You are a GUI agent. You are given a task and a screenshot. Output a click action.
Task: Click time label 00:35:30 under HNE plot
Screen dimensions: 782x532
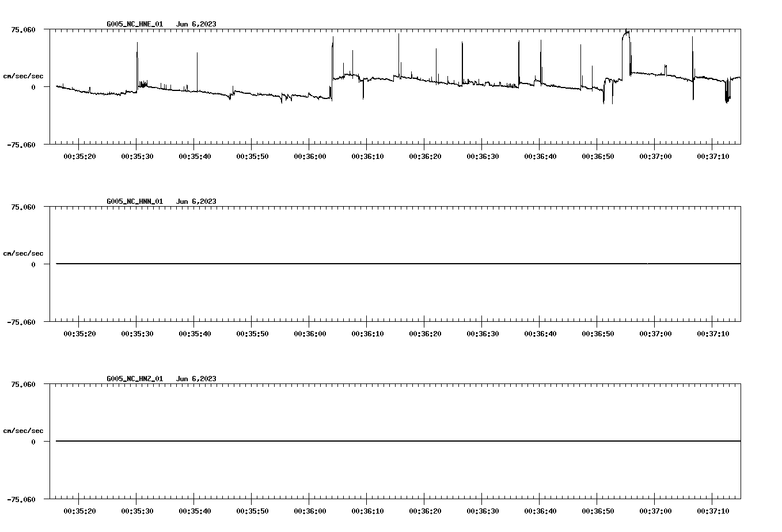(137, 157)
